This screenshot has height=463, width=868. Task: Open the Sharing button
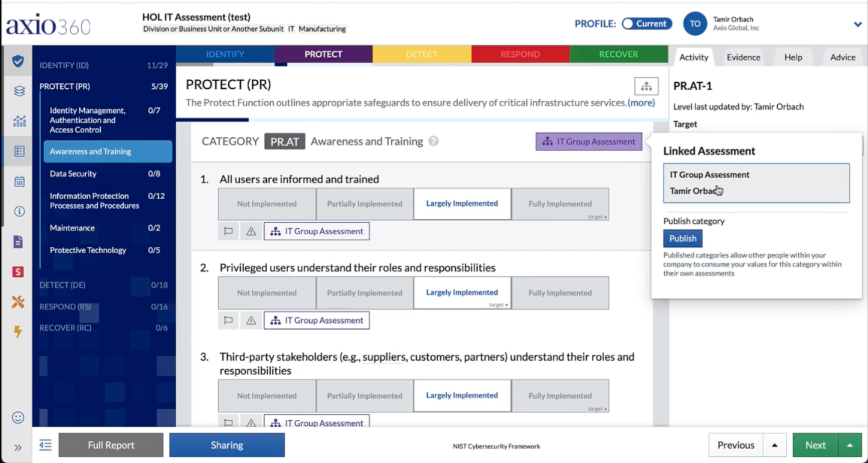coord(227,445)
